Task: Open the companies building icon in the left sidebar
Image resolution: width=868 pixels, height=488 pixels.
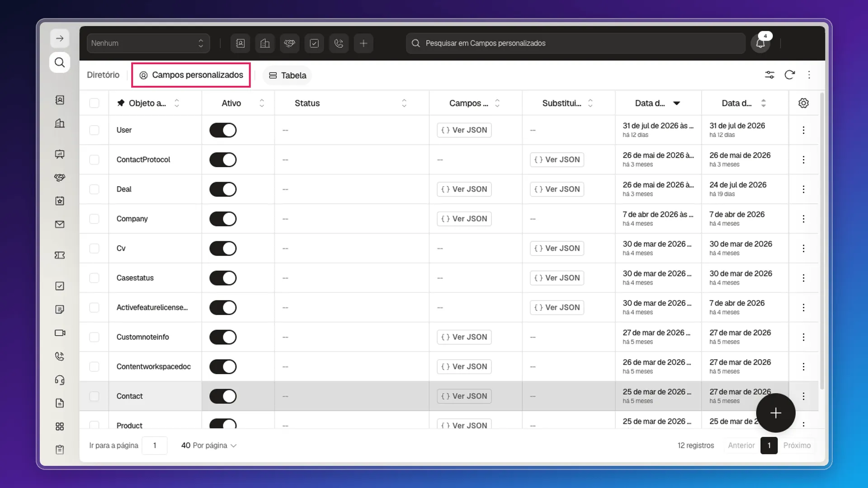Action: coord(60,123)
